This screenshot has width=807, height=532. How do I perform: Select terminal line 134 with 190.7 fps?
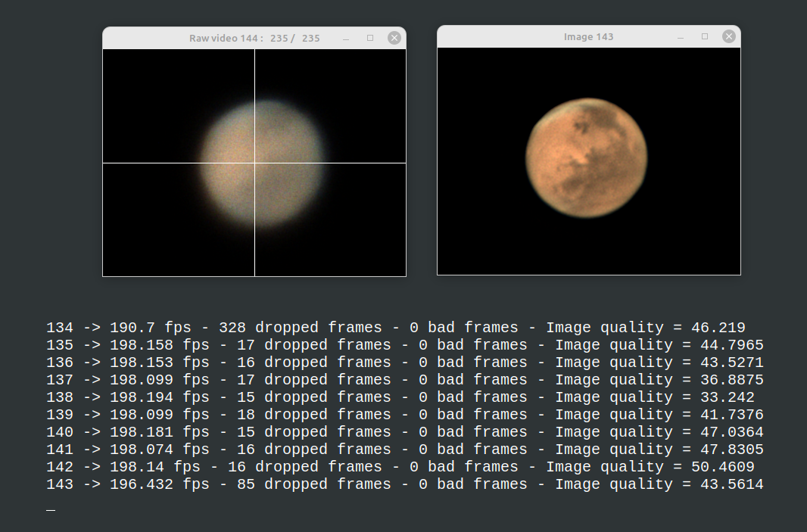click(x=396, y=328)
